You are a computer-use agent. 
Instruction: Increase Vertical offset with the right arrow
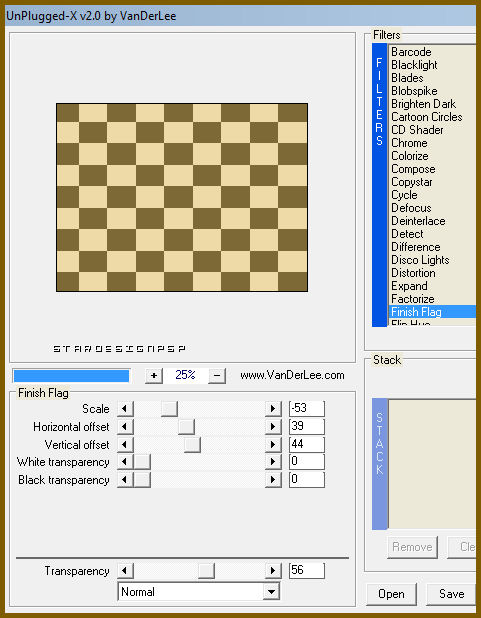273,445
